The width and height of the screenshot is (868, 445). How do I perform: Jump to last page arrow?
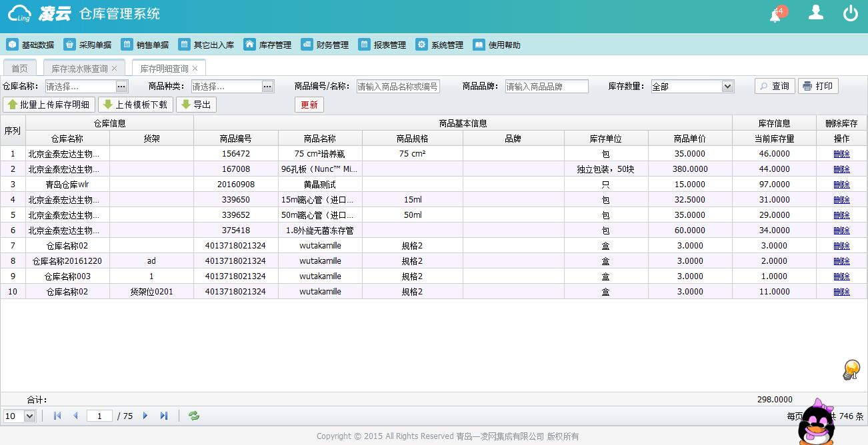point(164,416)
